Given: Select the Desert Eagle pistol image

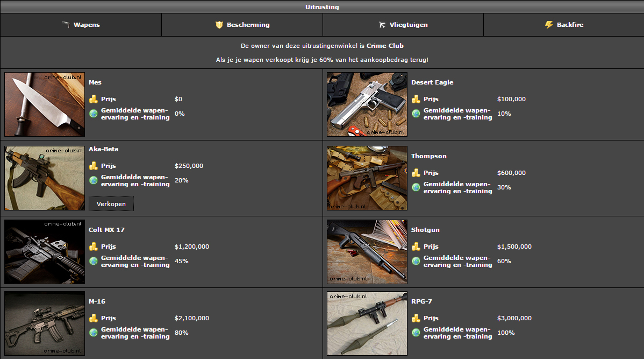Looking at the screenshot, I should coord(367,104).
